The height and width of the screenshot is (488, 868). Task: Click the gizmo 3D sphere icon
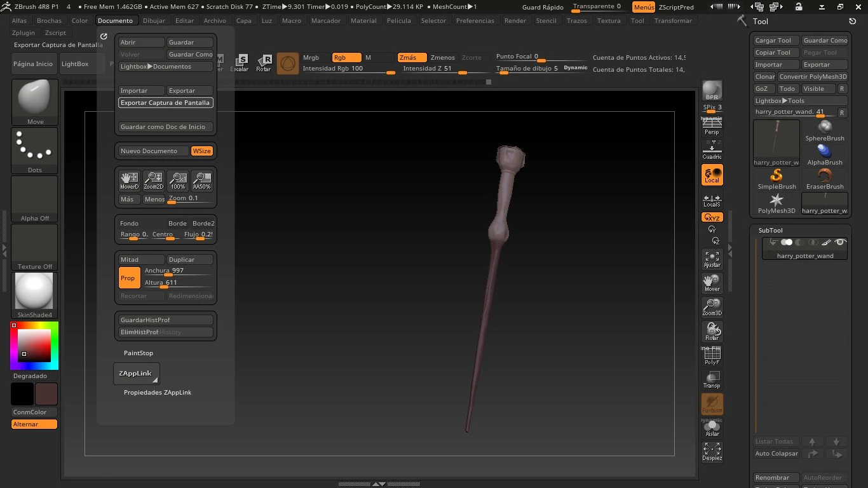pyautogui.click(x=288, y=64)
